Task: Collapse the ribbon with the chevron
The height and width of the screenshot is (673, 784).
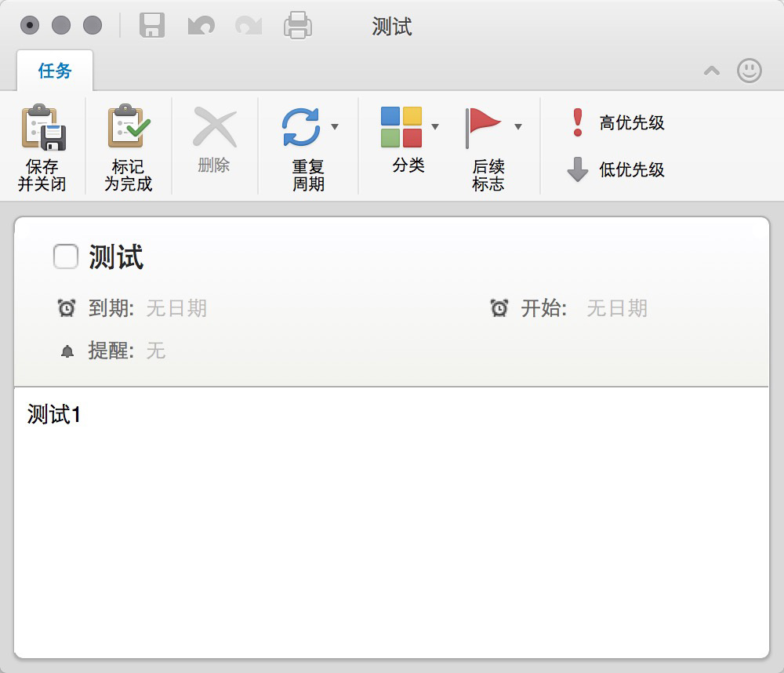Action: coord(712,71)
